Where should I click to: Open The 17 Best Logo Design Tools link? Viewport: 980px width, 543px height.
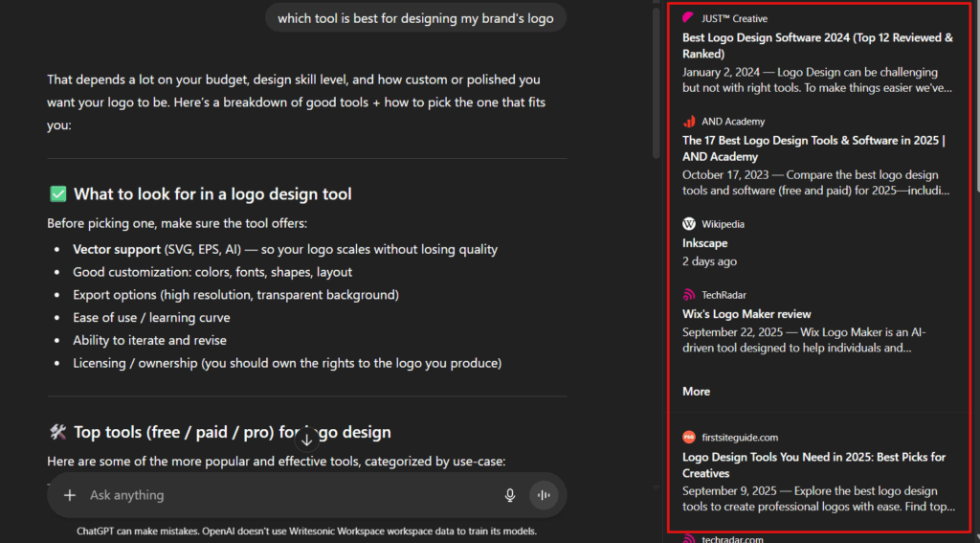pyautogui.click(x=813, y=148)
